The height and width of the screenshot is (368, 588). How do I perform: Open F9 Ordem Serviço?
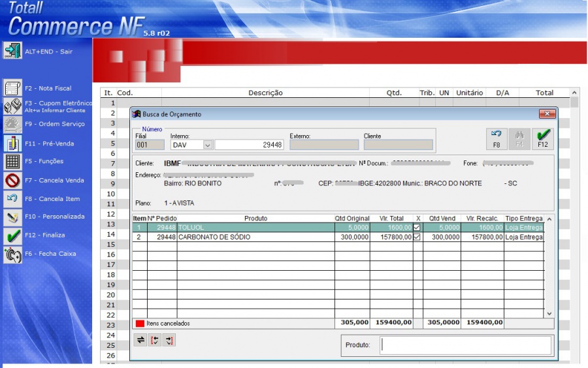[x=12, y=124]
